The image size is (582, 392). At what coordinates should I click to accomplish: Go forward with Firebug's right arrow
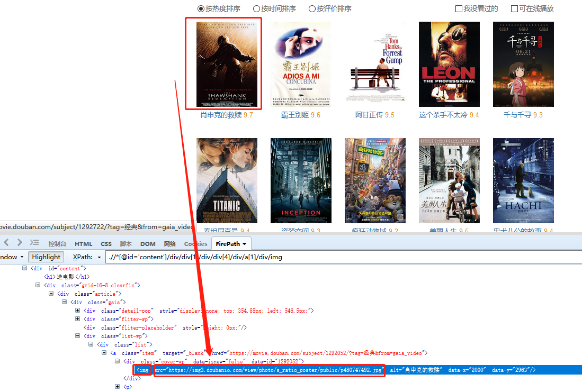19,242
